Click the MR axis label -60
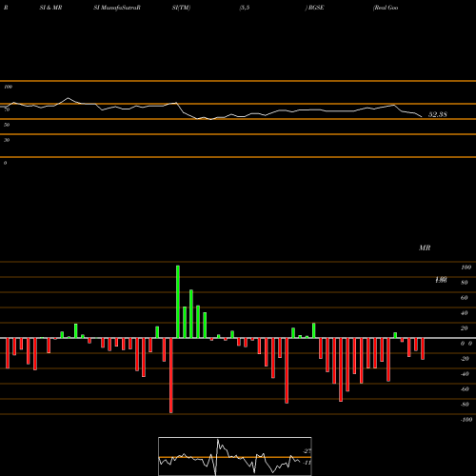 click(x=465, y=389)
